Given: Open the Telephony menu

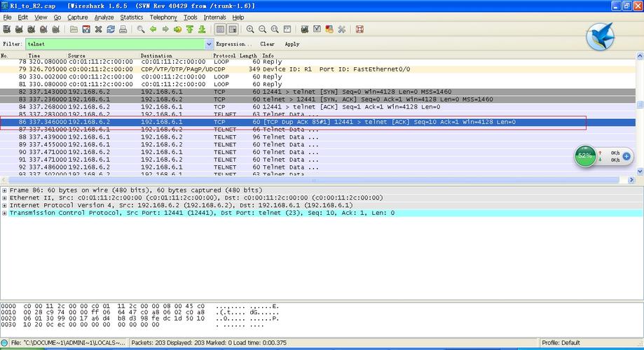Looking at the screenshot, I should coord(163,17).
